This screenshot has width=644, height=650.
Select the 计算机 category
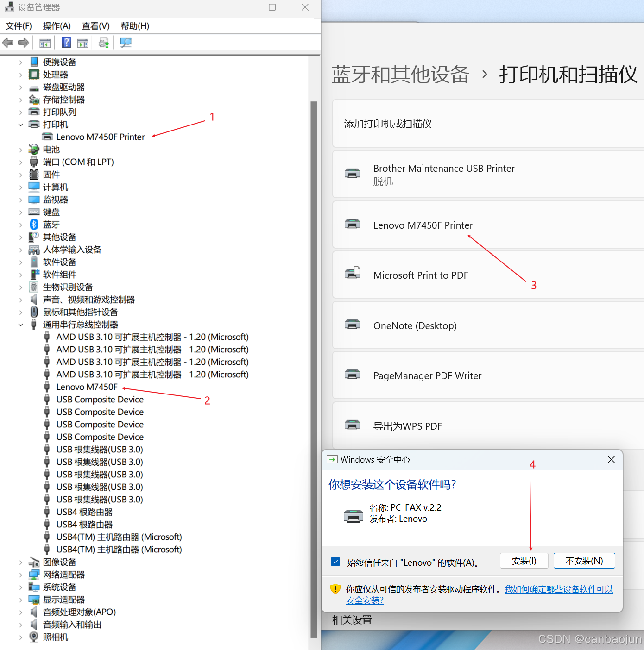pyautogui.click(x=56, y=187)
